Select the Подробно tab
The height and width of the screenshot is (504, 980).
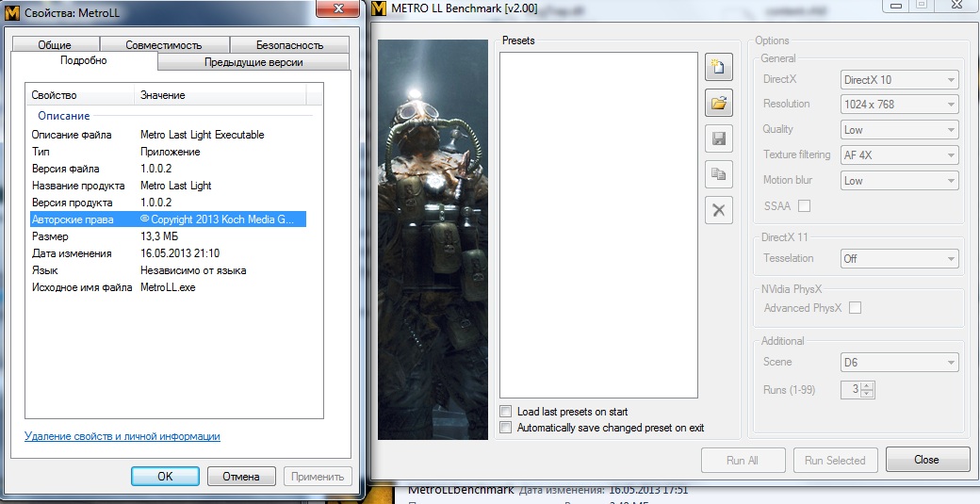click(84, 60)
